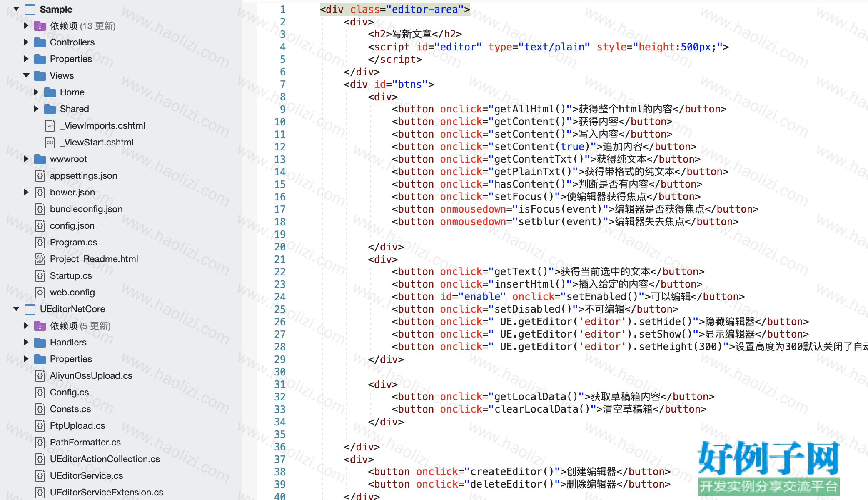Click the Handlers folder icon
The height and width of the screenshot is (500, 868).
[x=40, y=342]
